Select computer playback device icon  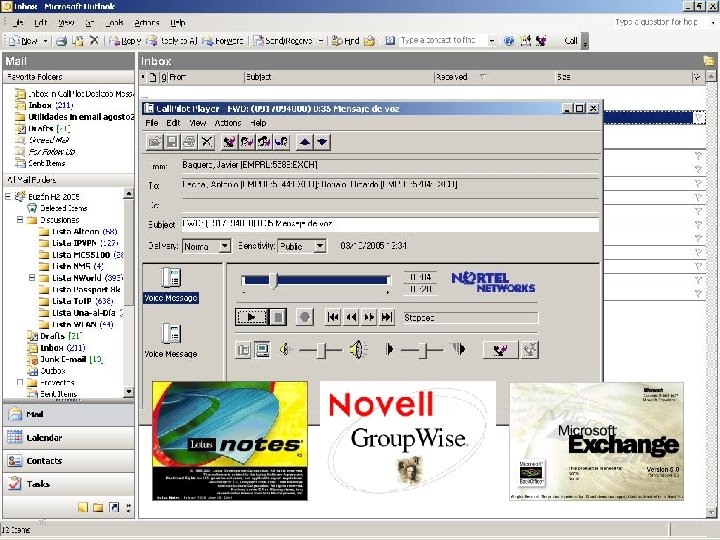[x=262, y=350]
